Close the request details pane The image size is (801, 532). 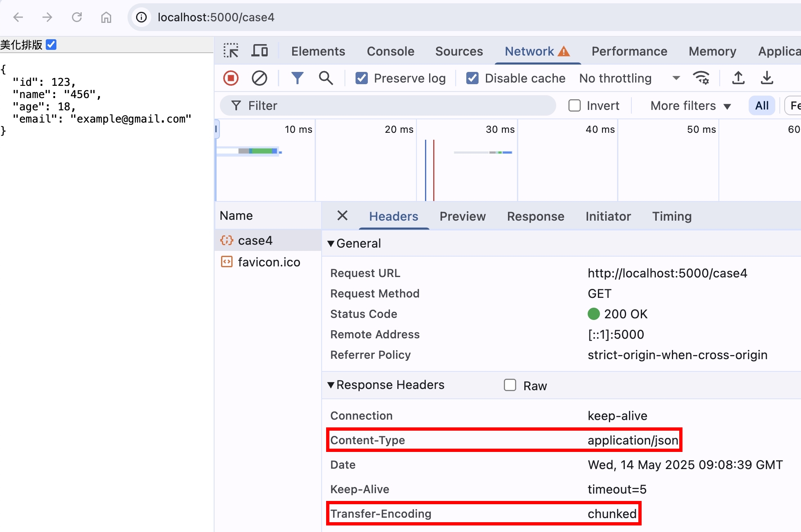[x=342, y=215]
